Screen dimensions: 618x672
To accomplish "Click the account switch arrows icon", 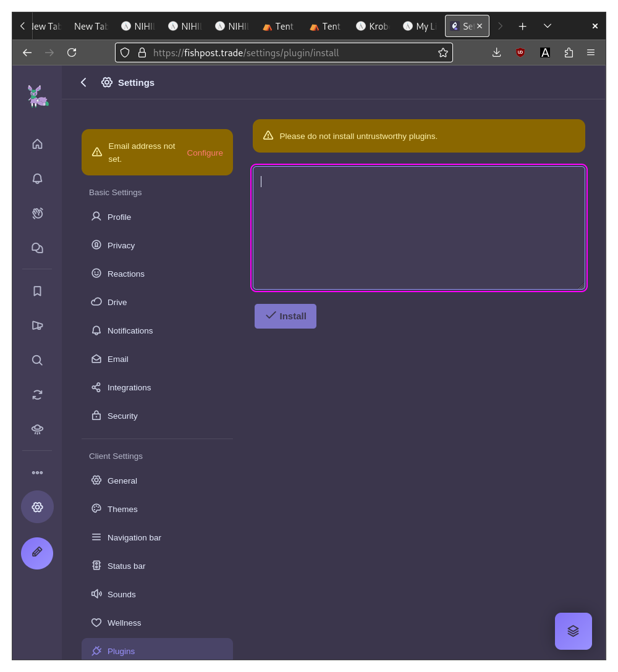I will click(x=37, y=395).
